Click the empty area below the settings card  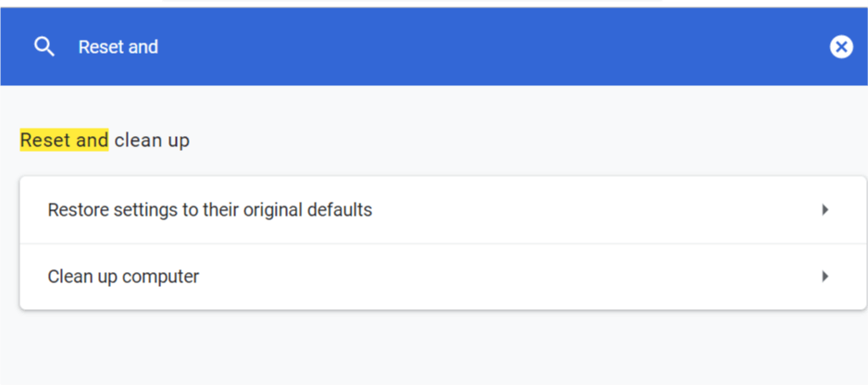(x=443, y=346)
